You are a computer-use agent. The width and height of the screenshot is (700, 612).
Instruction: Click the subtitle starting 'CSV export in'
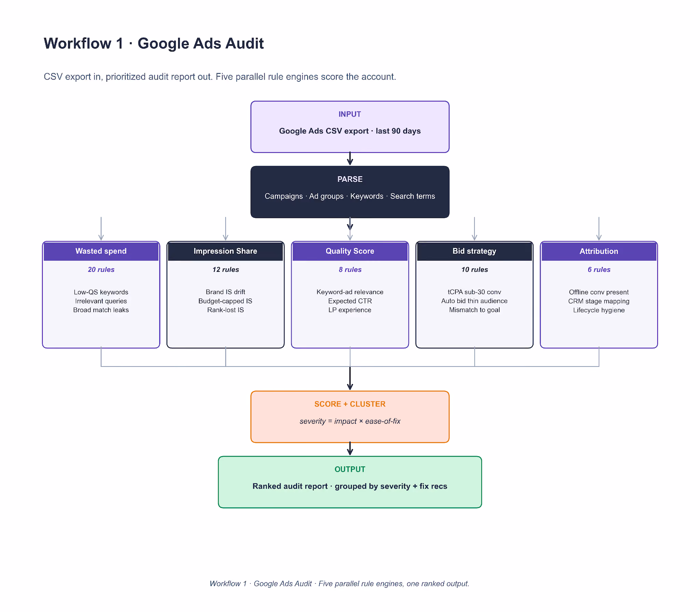click(220, 77)
